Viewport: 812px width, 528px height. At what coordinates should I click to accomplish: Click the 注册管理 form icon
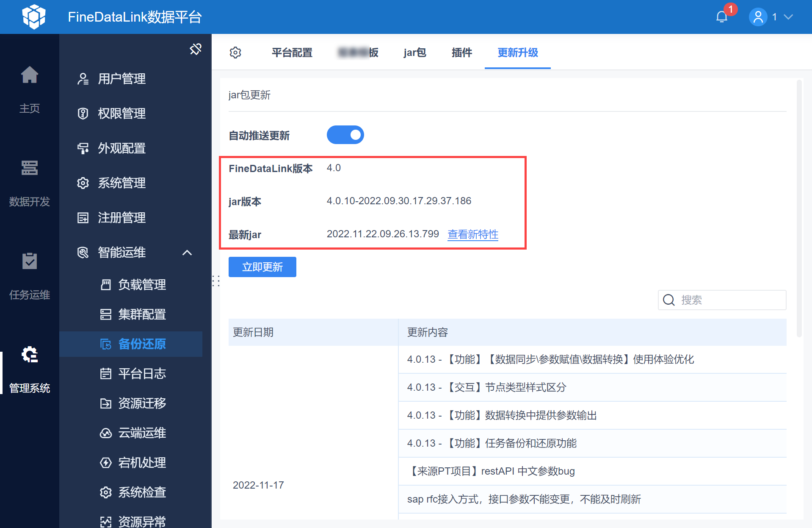pyautogui.click(x=83, y=218)
